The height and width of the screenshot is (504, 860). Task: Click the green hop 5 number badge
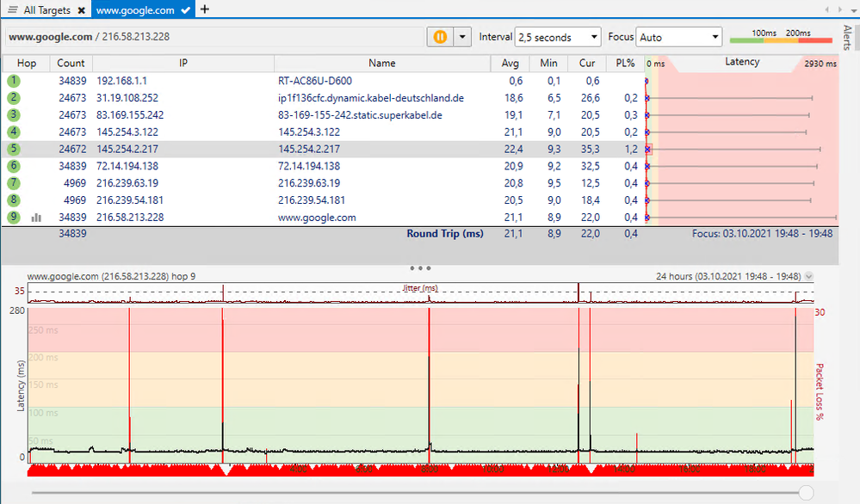tap(13, 149)
